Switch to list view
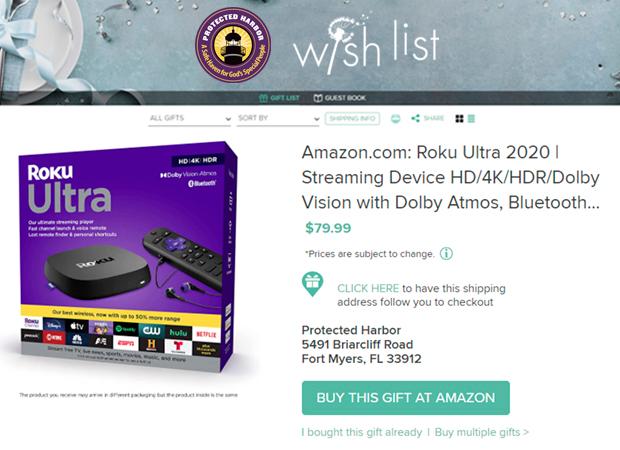The height and width of the screenshot is (450, 620). [471, 119]
